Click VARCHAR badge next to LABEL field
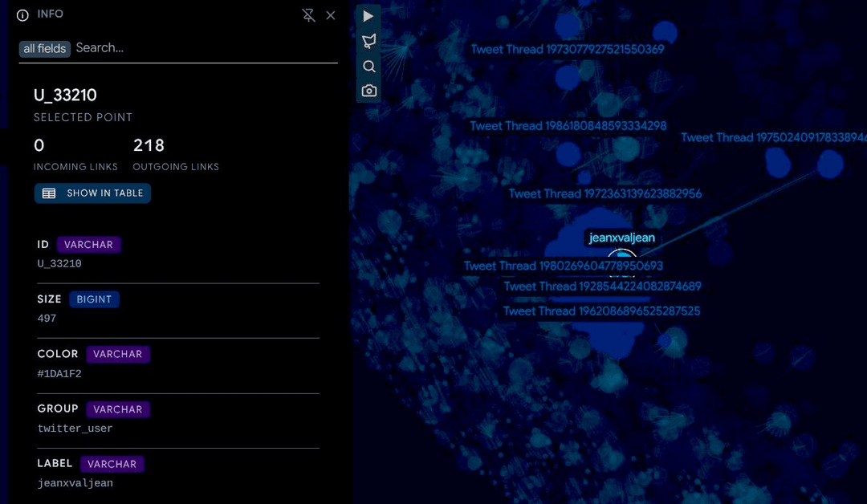Image resolution: width=867 pixels, height=504 pixels. tap(112, 464)
